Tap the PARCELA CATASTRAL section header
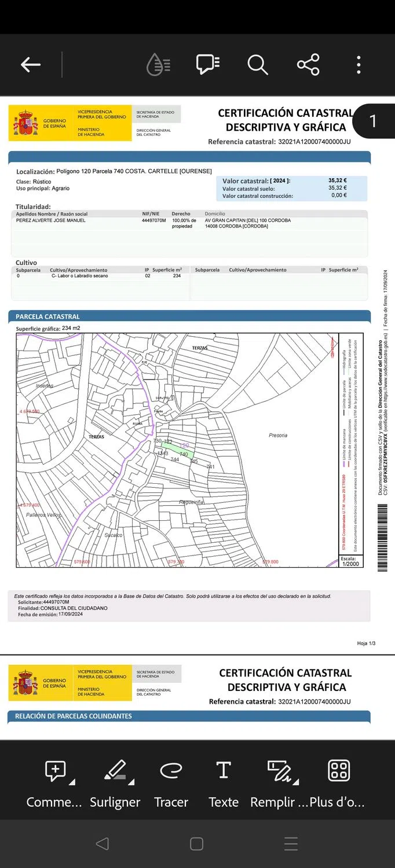395x868 pixels. [x=48, y=317]
